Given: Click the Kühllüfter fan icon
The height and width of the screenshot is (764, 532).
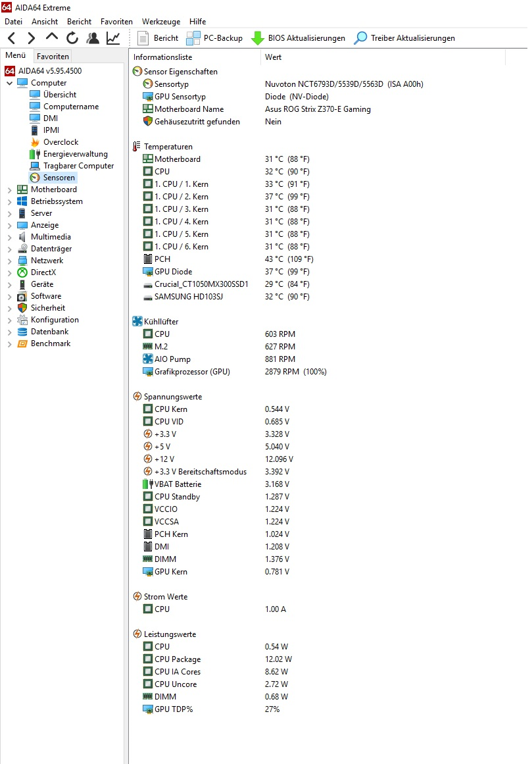Looking at the screenshot, I should coord(137,321).
